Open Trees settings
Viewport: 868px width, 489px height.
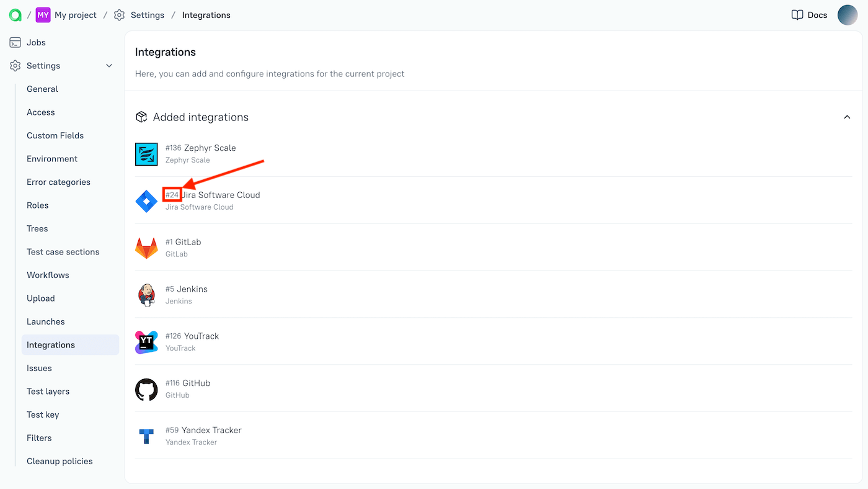pyautogui.click(x=37, y=228)
